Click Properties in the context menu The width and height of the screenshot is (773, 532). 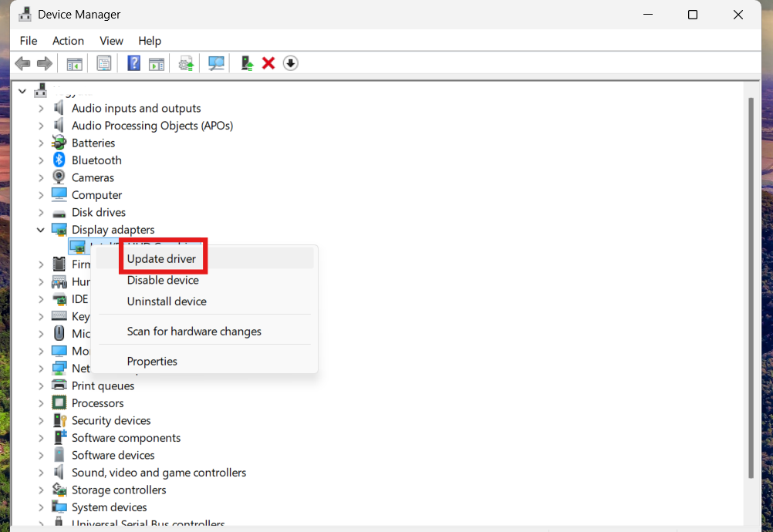coord(152,361)
